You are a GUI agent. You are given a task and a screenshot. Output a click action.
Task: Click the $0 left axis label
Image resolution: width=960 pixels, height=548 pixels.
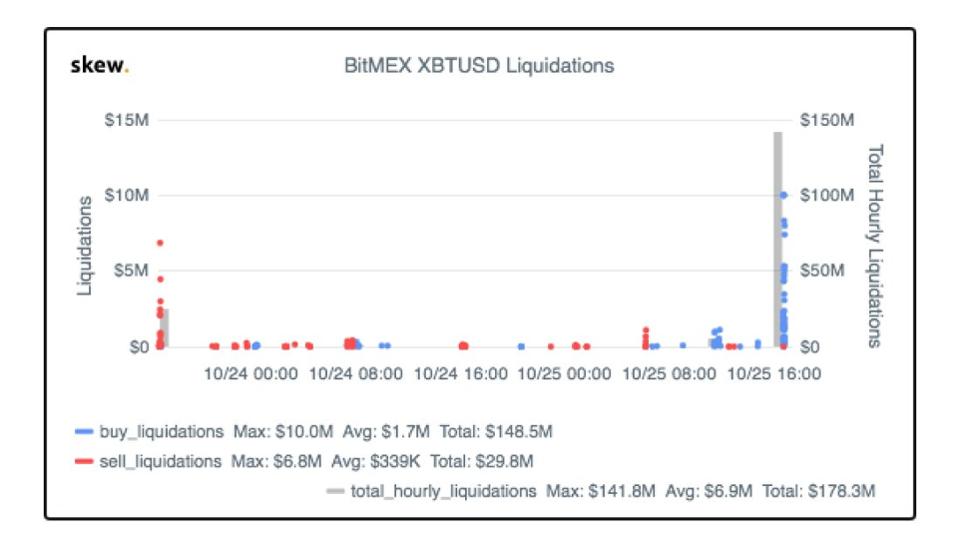139,347
